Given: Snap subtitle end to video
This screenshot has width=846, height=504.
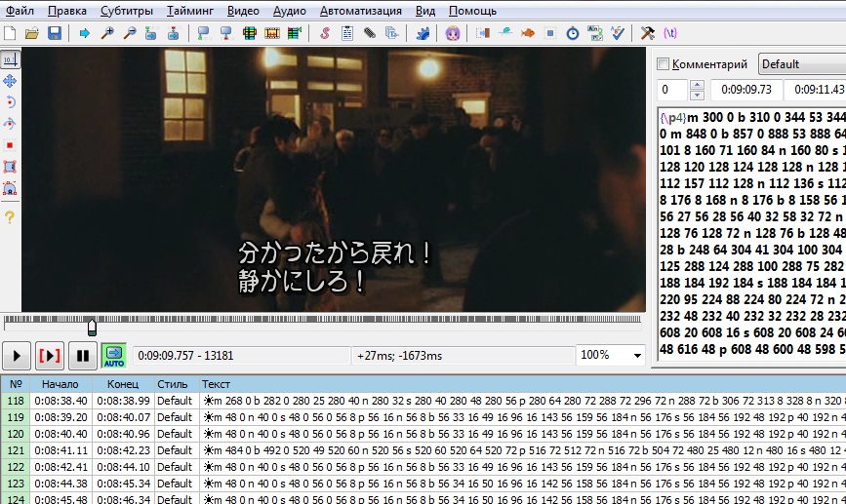Looking at the screenshot, I should (226, 33).
